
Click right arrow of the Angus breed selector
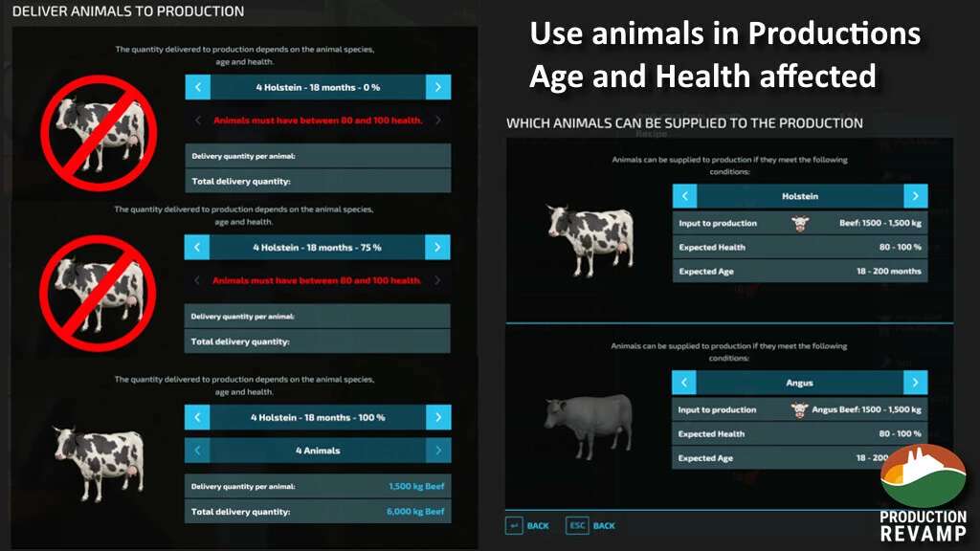tap(915, 383)
